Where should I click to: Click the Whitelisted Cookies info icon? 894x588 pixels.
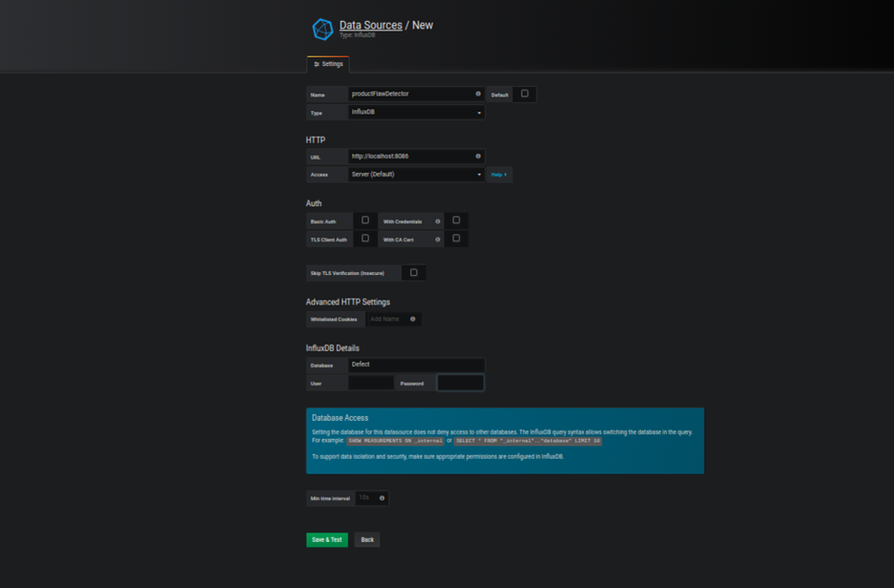413,319
